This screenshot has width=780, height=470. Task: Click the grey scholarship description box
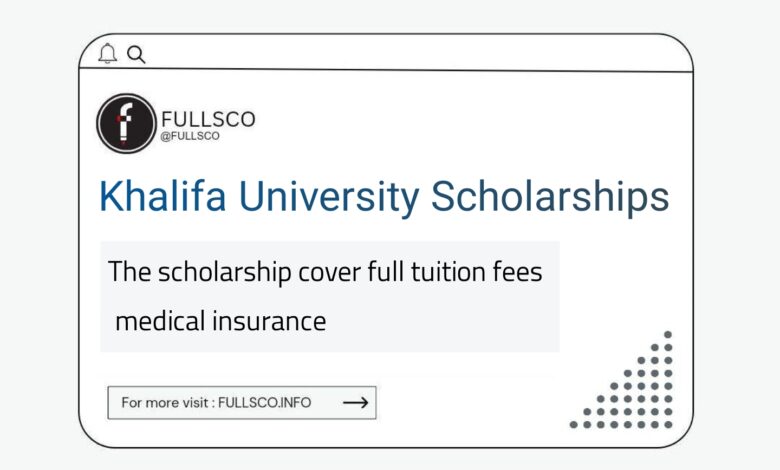pyautogui.click(x=330, y=296)
